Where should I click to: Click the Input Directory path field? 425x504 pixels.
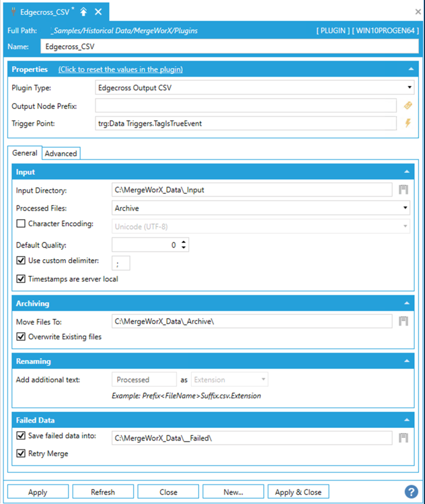pos(252,190)
